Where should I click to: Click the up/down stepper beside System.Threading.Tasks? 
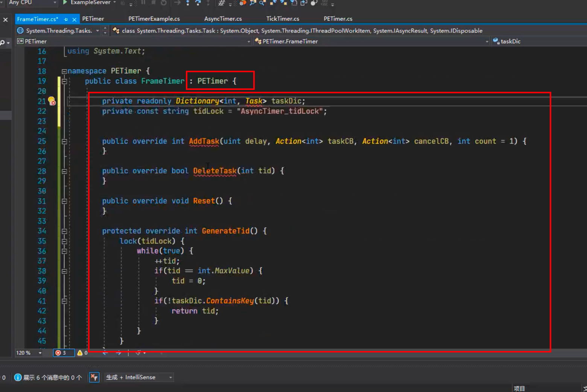tap(105, 30)
